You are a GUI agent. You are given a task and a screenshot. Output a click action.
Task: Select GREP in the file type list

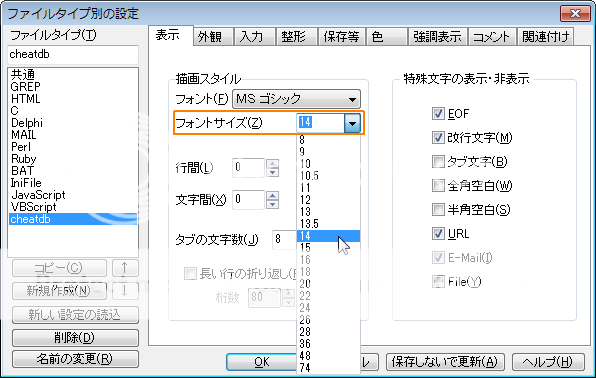(x=73, y=86)
